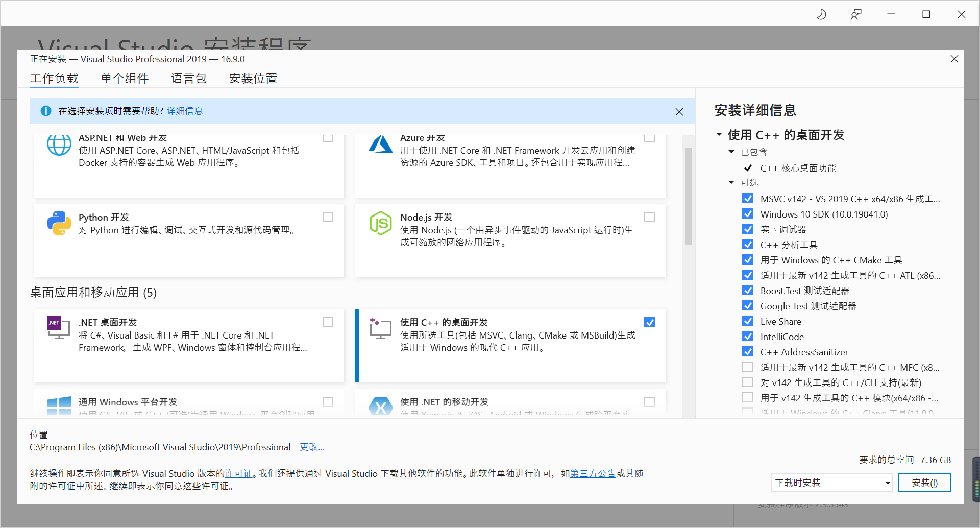Viewport: 980px width, 528px height.
Task: Uncheck C++ CMake tools for Windows
Action: [748, 259]
